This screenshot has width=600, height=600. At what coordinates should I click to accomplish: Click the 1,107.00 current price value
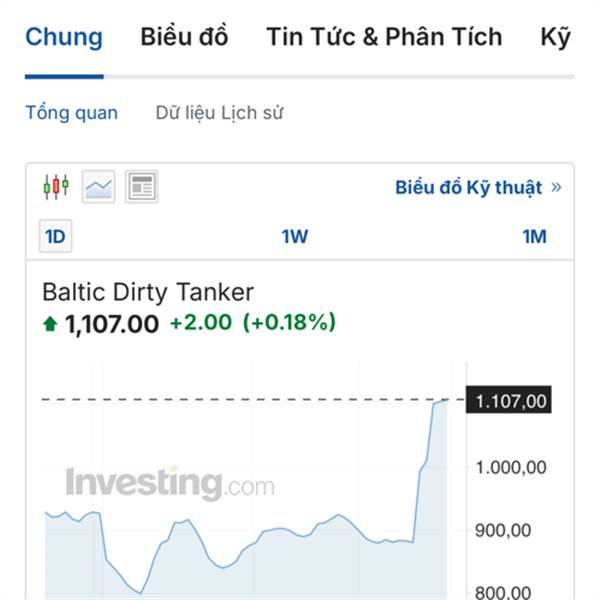(111, 324)
